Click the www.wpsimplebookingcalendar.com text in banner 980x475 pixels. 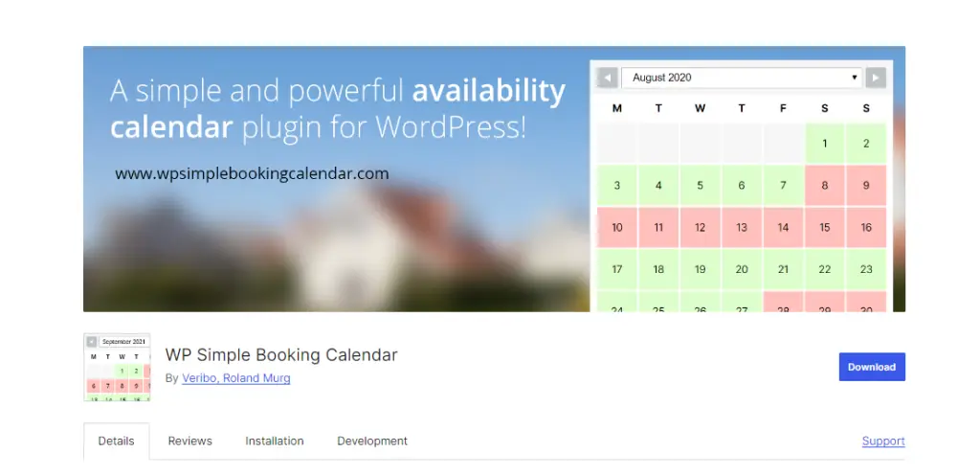[252, 173]
